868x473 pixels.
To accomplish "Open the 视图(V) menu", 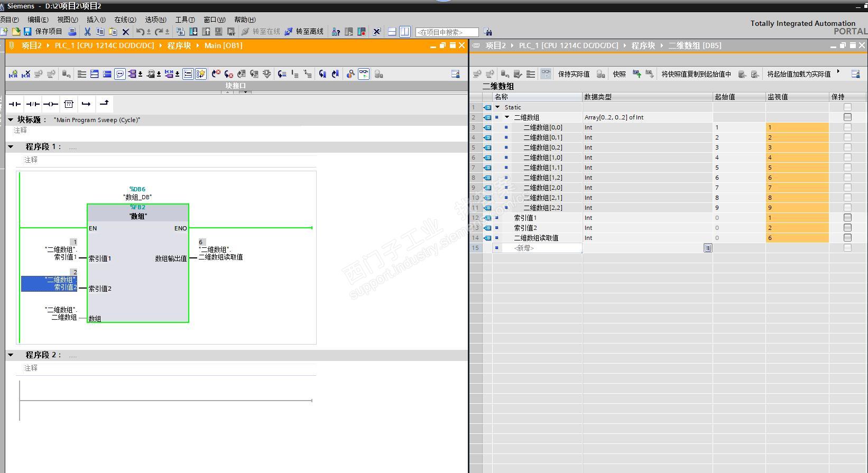I will [x=68, y=20].
